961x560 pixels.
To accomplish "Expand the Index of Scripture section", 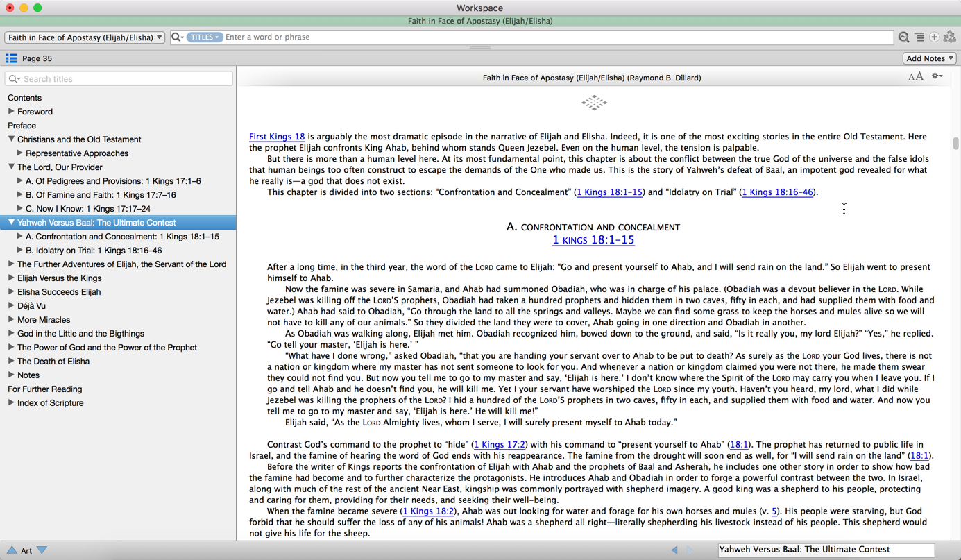I will click(11, 402).
